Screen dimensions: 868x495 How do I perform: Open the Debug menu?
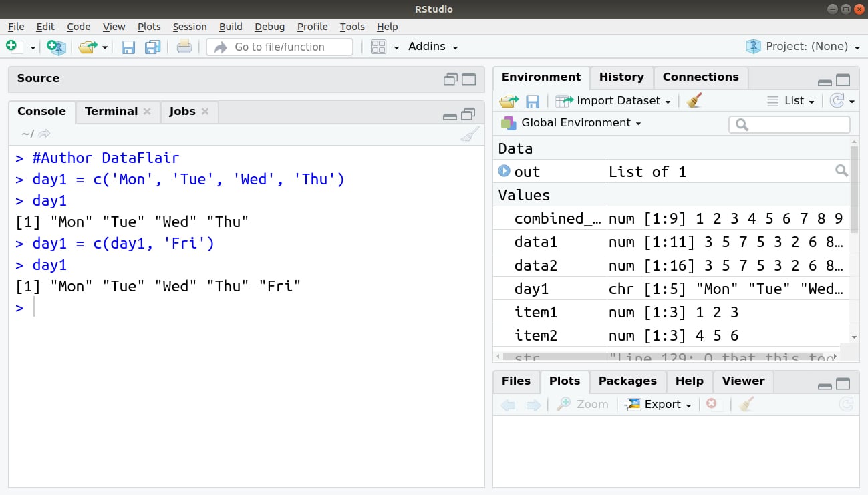[269, 27]
